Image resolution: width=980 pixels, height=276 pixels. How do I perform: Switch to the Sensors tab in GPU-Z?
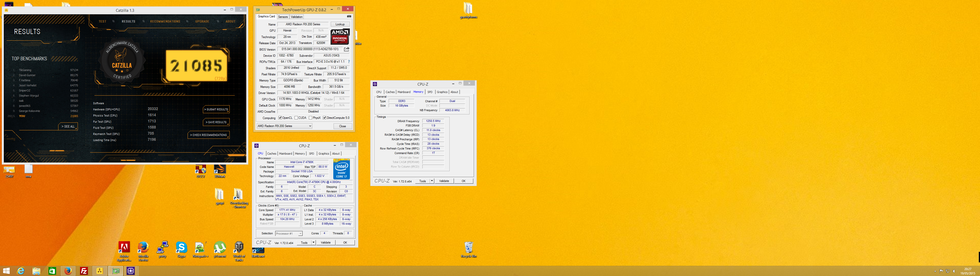click(x=283, y=17)
